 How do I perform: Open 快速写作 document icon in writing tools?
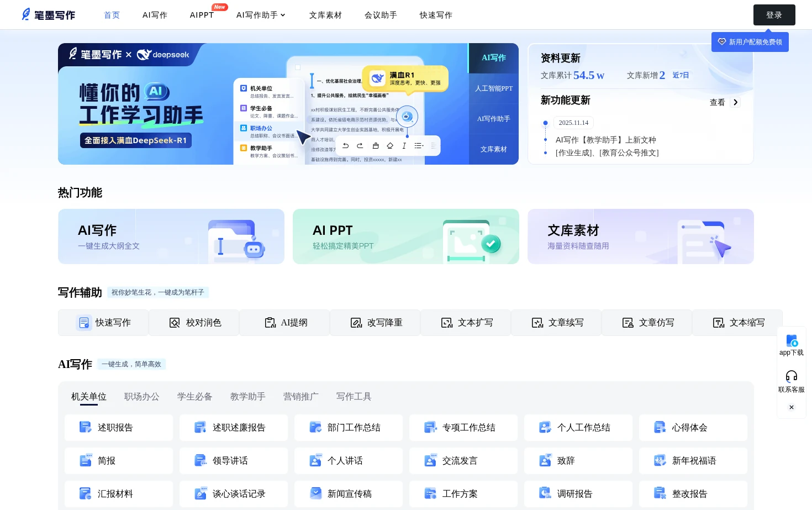click(x=84, y=323)
